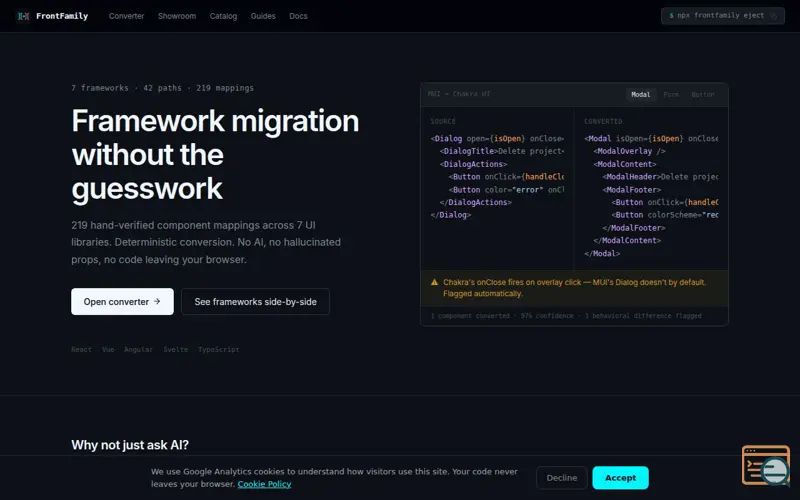
Task: Click the SOURCE column heading
Action: (443, 121)
